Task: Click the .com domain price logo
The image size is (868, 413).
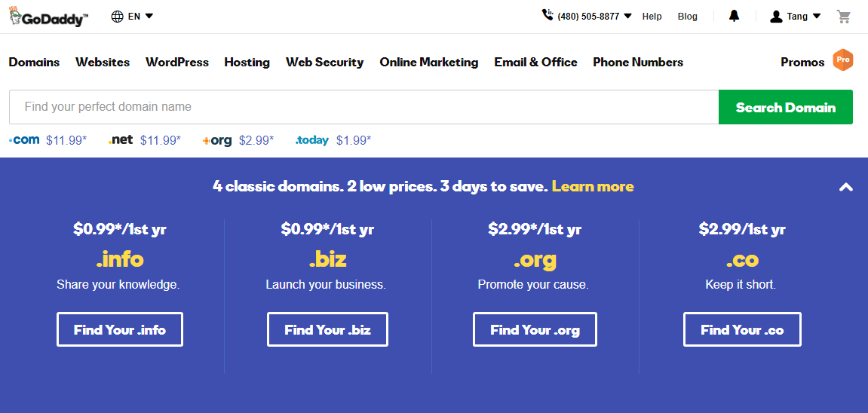Action: click(x=25, y=140)
